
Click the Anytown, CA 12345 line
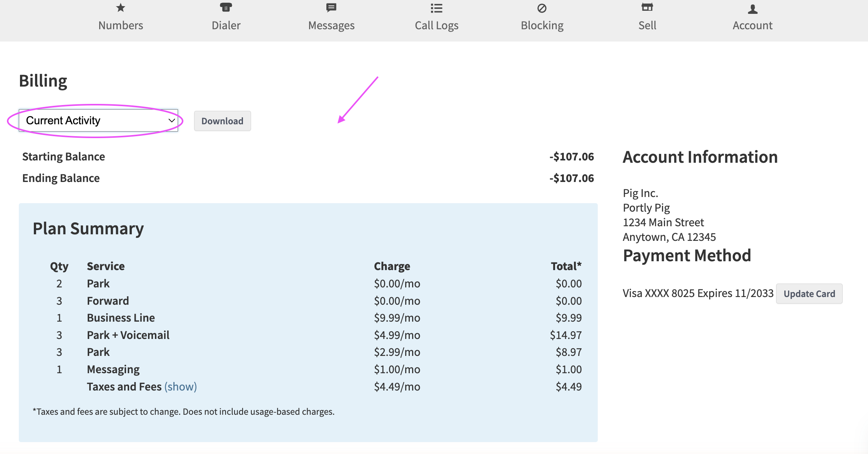tap(669, 237)
